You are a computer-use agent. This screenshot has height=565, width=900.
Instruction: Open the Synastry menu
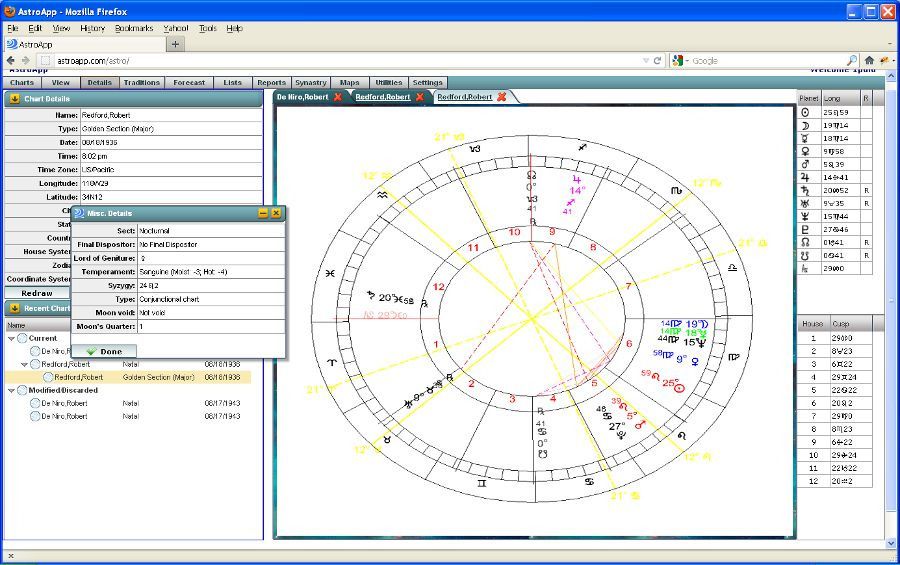tap(310, 83)
